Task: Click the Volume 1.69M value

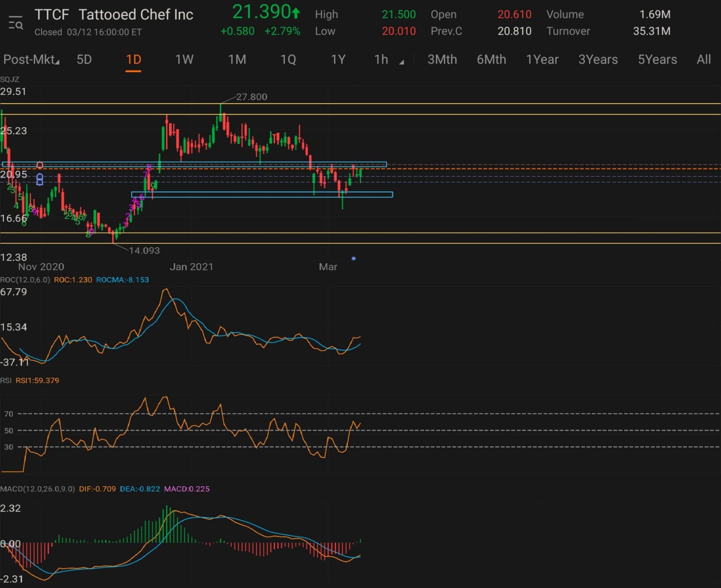Action: click(x=655, y=14)
